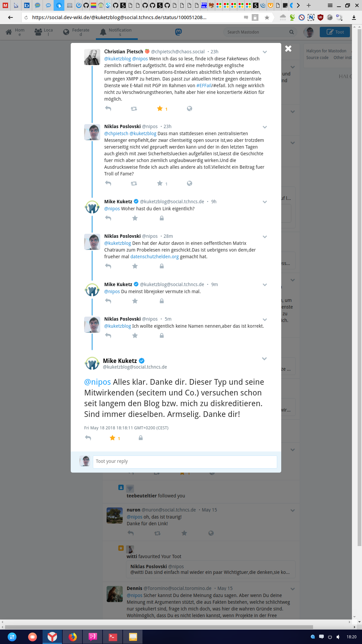
Task: Open dropdown chevron on main Mike Kuketz toot
Action: click(x=264, y=359)
